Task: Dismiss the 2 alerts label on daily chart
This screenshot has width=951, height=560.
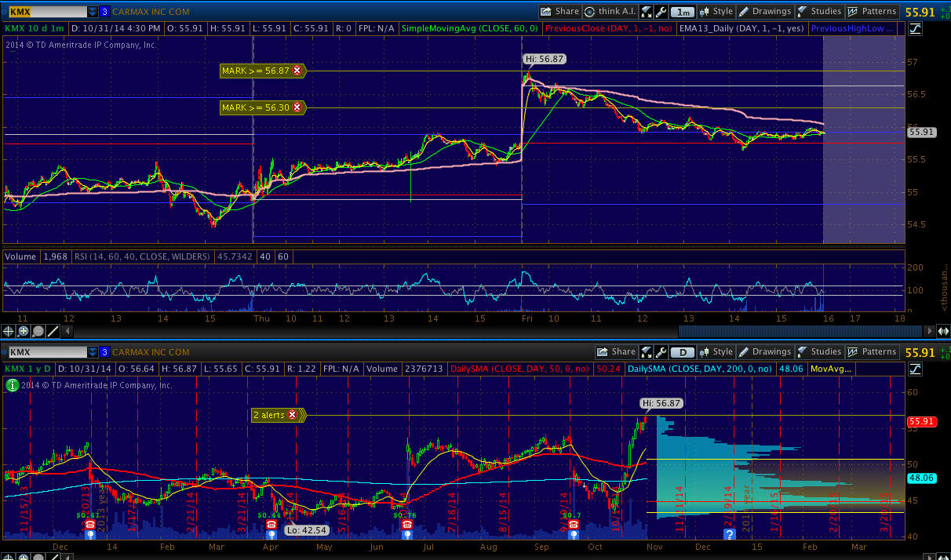Action: pyautogui.click(x=293, y=415)
